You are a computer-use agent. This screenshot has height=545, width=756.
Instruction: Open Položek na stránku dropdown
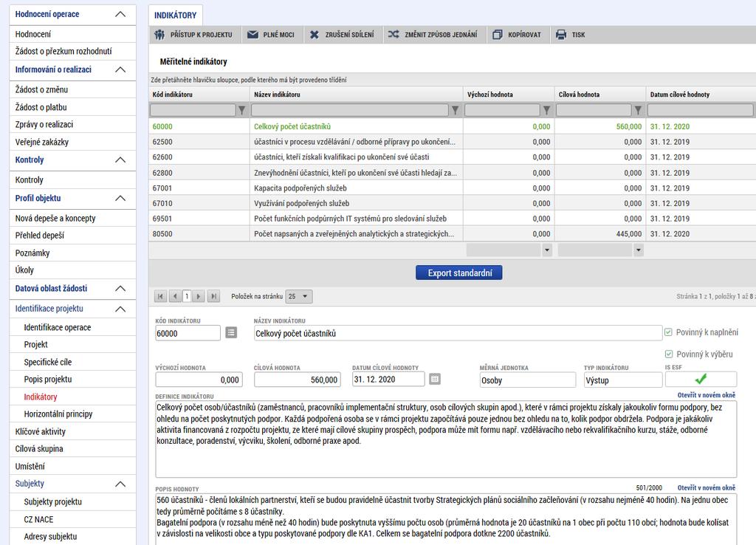(299, 296)
